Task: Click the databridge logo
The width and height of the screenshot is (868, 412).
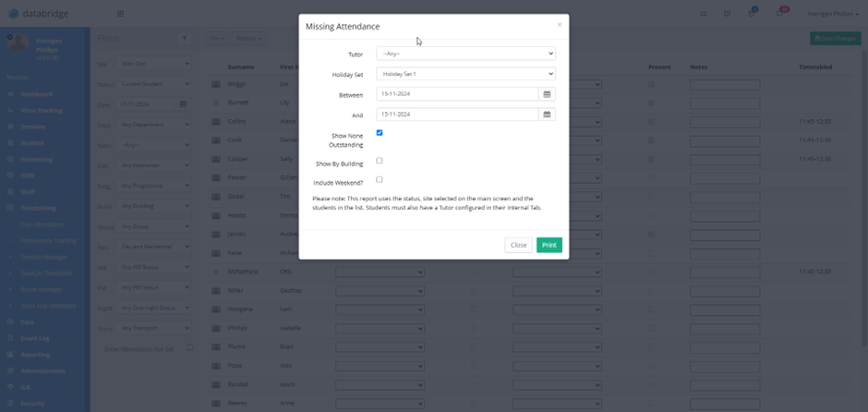Action: click(x=38, y=14)
